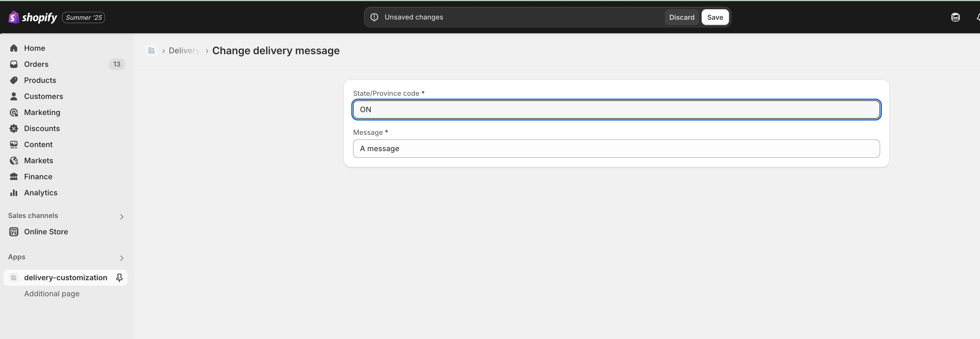
Task: Click the Change delivery message title
Action: click(276, 50)
